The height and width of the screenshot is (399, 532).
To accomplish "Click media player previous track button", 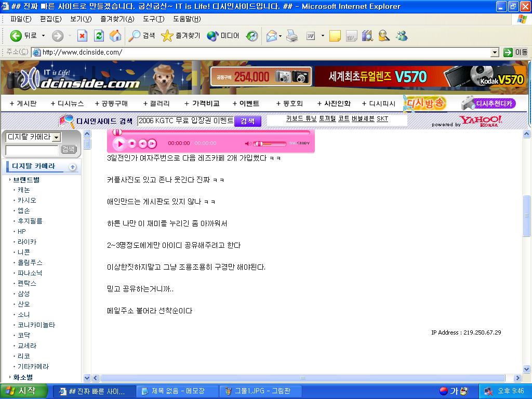I will click(142, 144).
